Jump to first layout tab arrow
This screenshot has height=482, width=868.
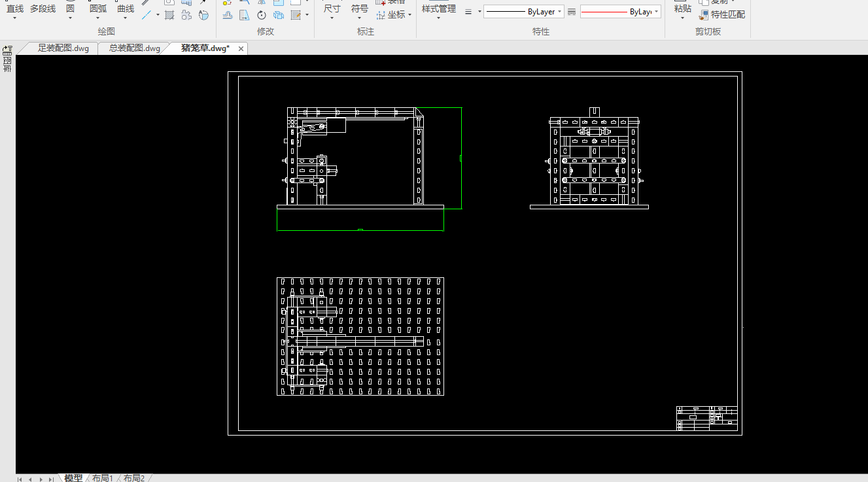[x=20, y=479]
